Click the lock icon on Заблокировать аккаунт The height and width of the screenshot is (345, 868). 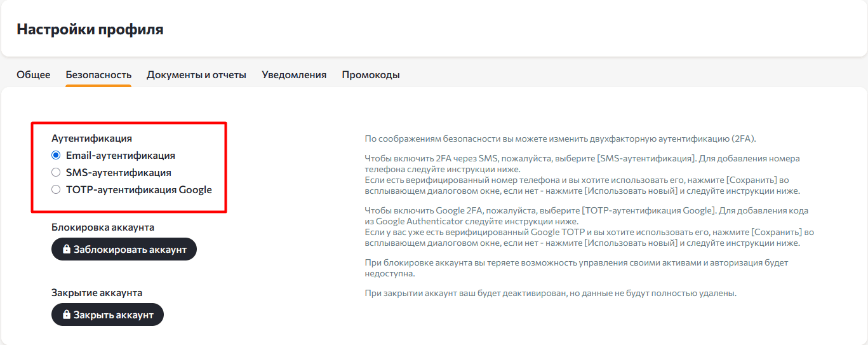[x=66, y=250]
